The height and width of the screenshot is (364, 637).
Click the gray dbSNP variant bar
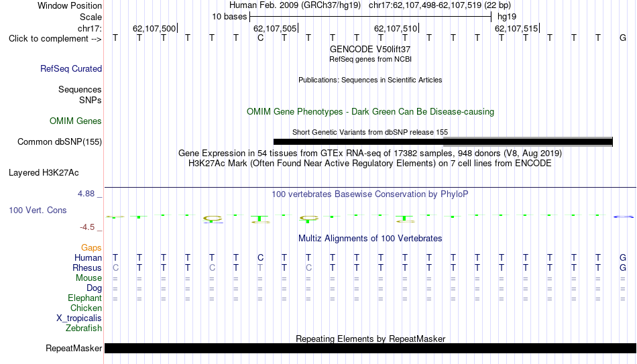pyautogui.click(x=528, y=142)
